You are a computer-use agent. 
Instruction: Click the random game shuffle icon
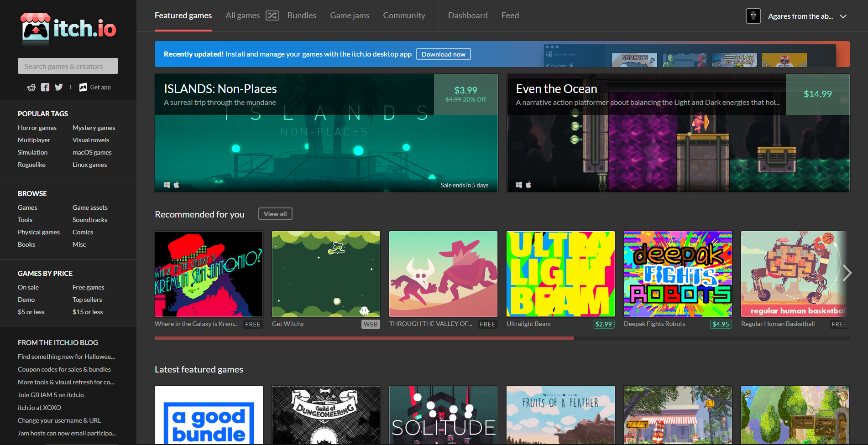[272, 16]
